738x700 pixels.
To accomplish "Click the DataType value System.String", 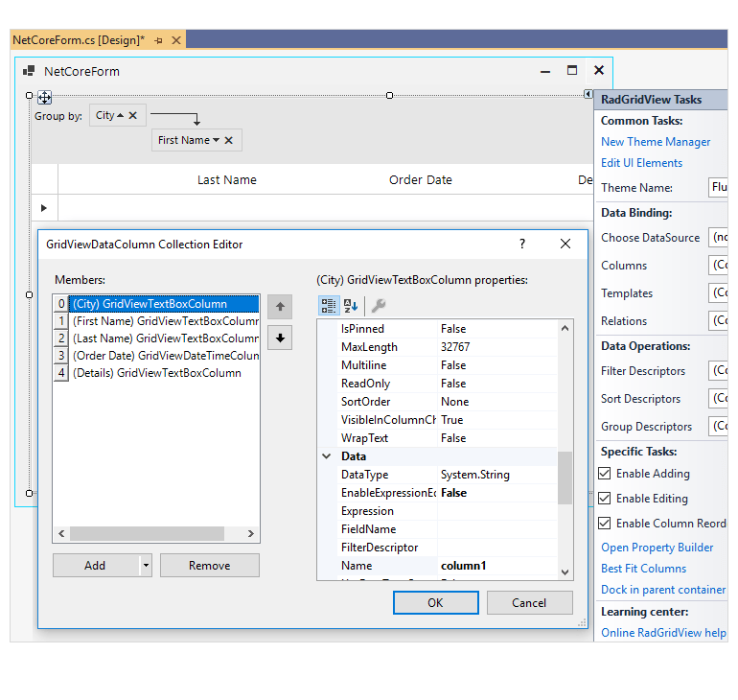I will tap(498, 475).
